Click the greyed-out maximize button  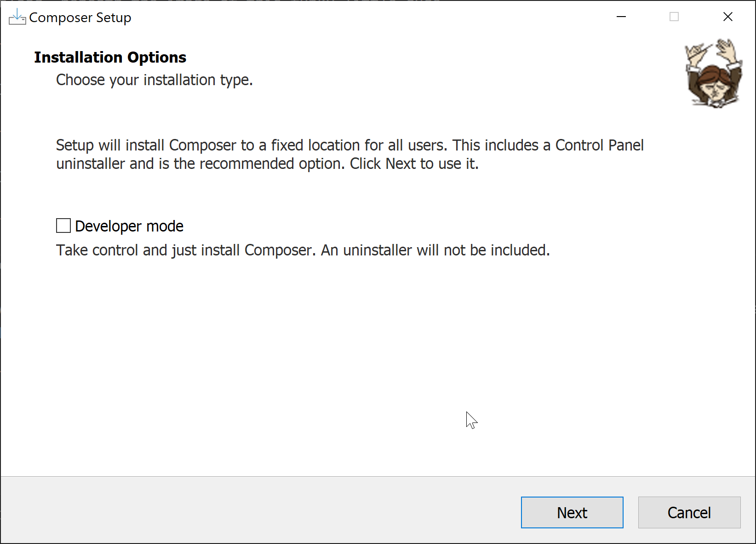[674, 17]
